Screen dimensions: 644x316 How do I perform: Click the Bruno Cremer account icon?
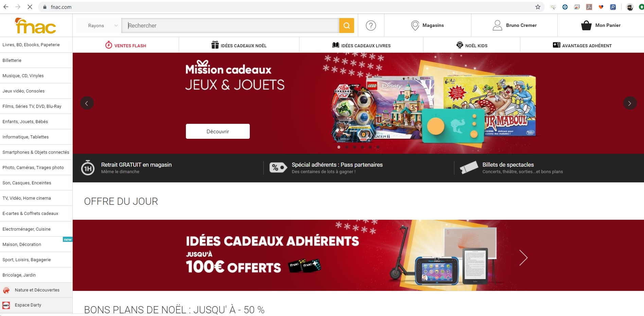click(497, 26)
